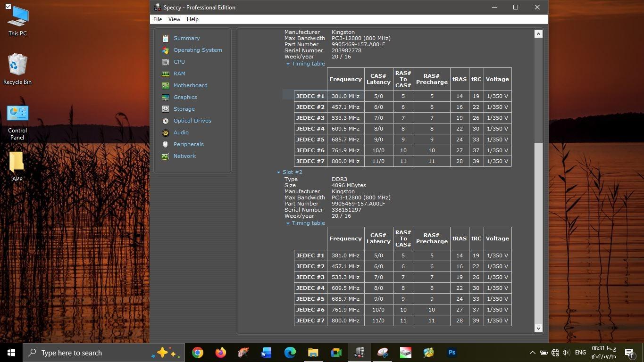
Task: Collapse the first Timing table expander
Action: 288,64
